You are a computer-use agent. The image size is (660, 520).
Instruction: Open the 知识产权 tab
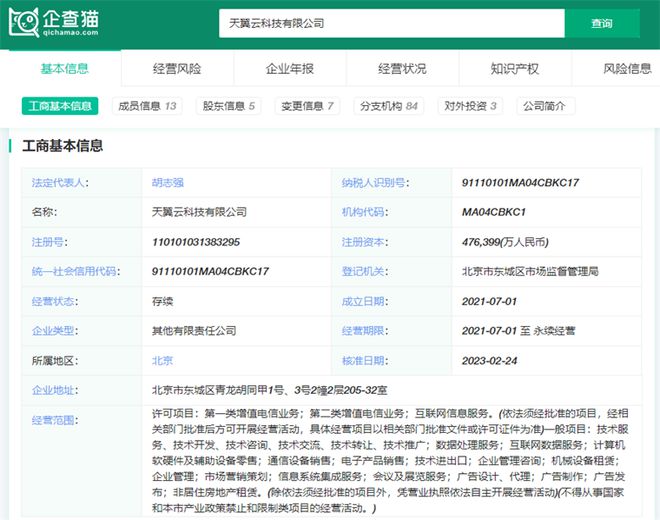[515, 69]
